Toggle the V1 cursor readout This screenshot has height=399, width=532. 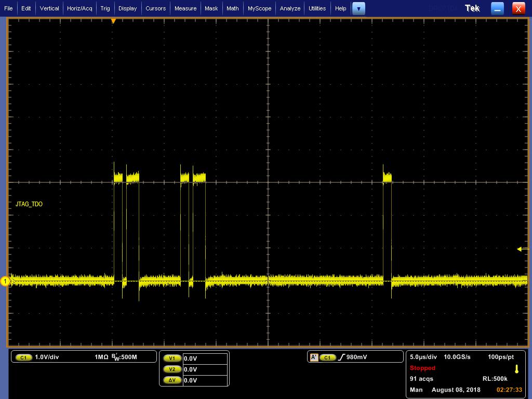coord(172,358)
